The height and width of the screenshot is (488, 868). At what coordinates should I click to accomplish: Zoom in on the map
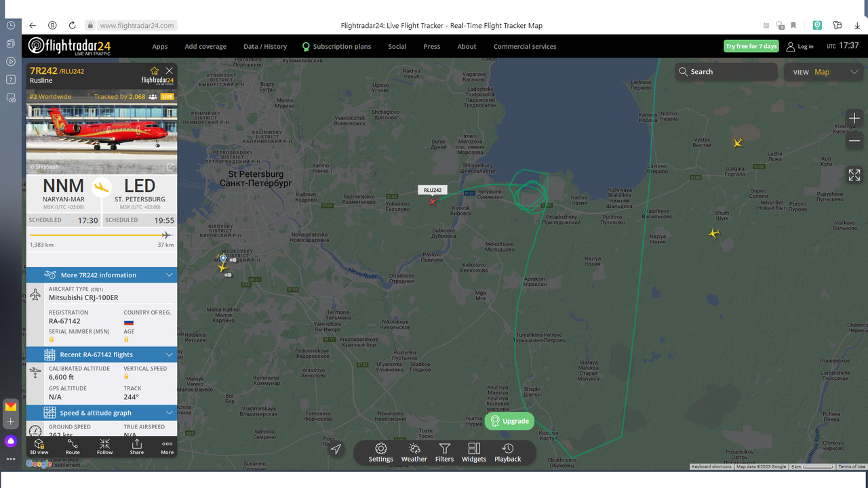(854, 119)
